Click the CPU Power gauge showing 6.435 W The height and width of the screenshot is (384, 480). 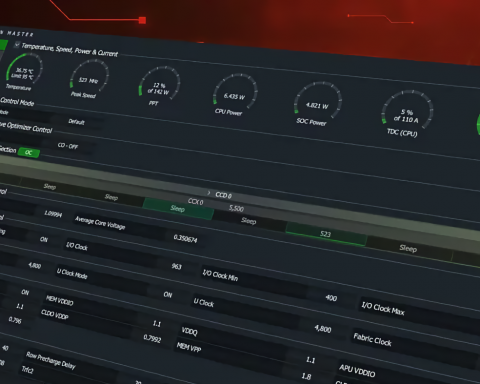(x=234, y=95)
